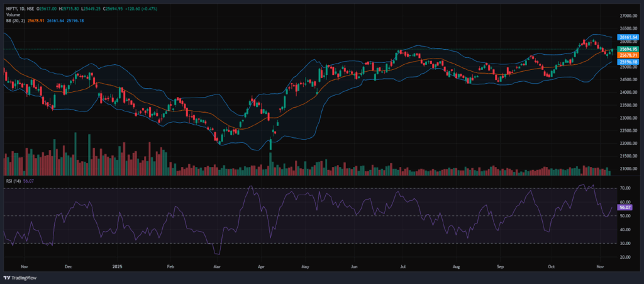
Task: Click the orange 25678.91 BB basis price tag
Action: point(628,55)
